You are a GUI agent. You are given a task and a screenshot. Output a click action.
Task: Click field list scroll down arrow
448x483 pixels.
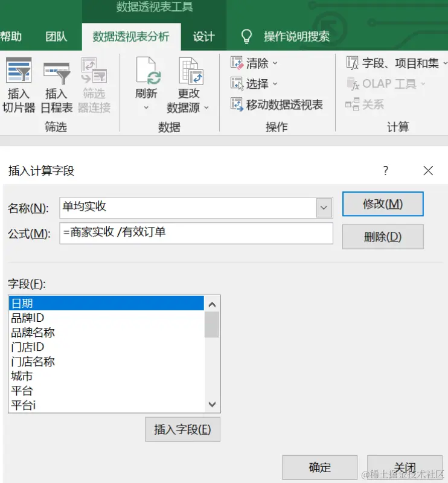(212, 404)
